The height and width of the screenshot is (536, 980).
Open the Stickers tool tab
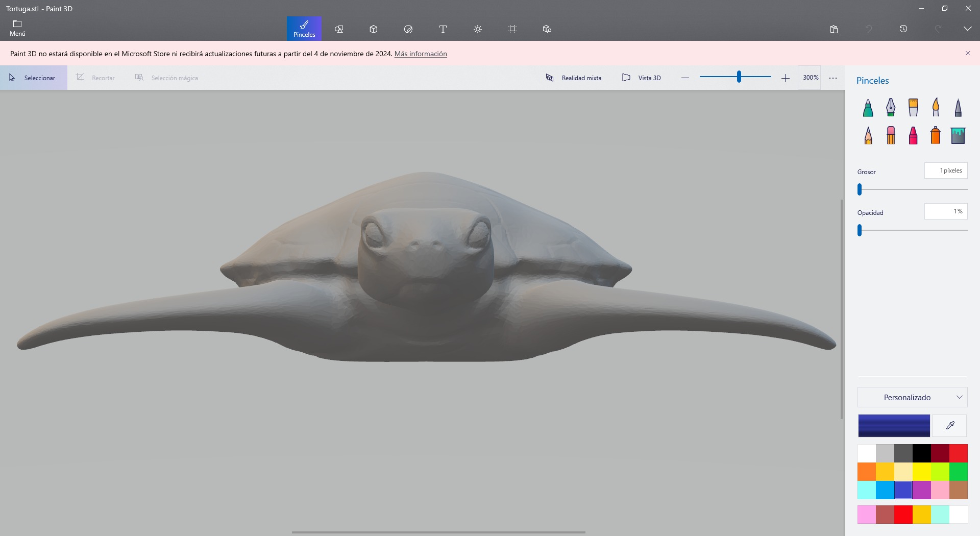(408, 29)
